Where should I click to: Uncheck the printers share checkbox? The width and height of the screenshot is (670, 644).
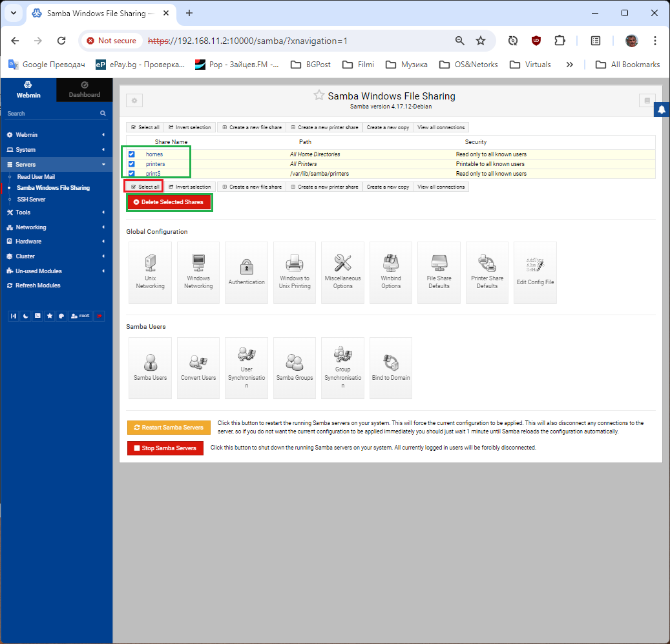132,164
